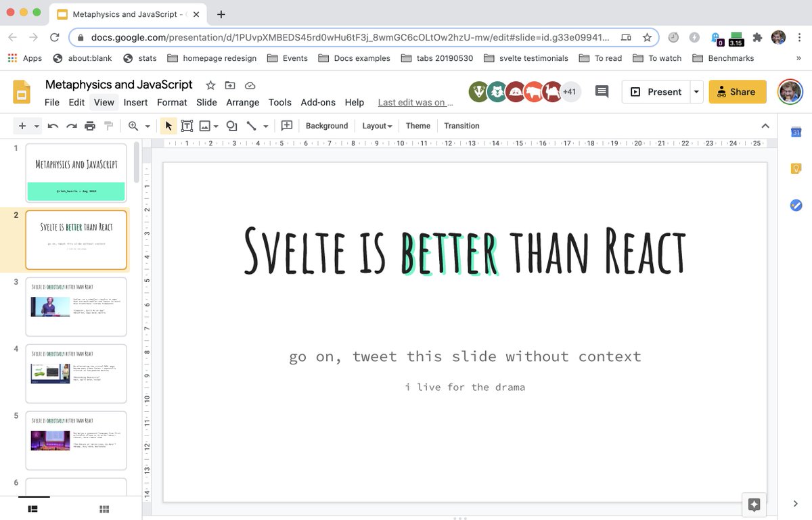Image resolution: width=812 pixels, height=520 pixels.
Task: Select slide 5 thumbnail in filmstrip
Action: point(76,440)
